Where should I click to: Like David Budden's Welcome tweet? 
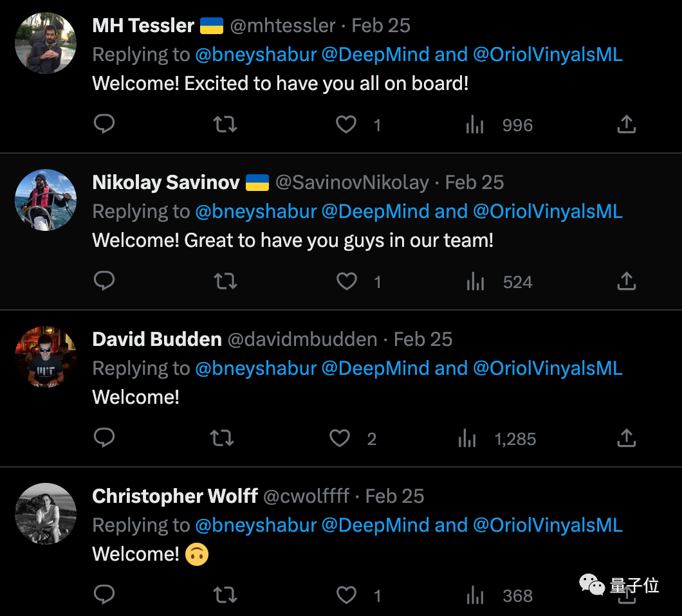coord(339,439)
